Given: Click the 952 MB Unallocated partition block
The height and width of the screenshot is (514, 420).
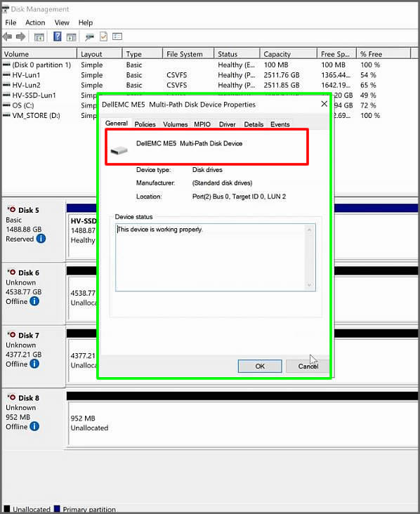Looking at the screenshot, I should 242,423.
